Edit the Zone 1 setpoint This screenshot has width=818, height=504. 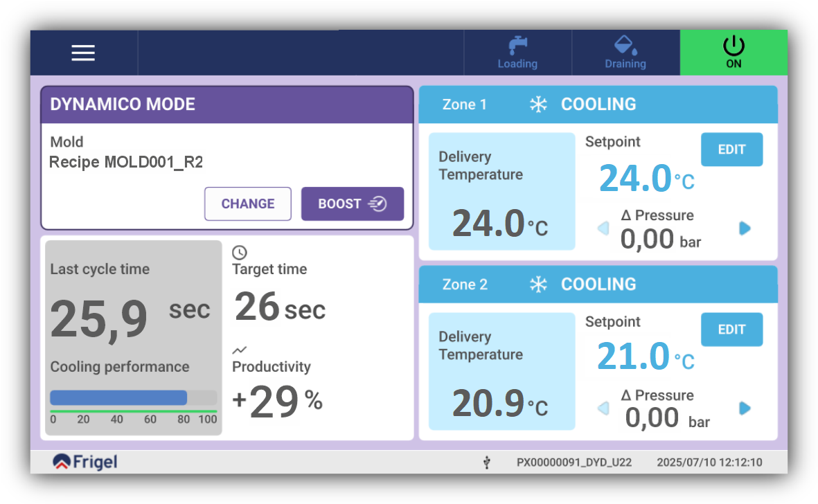(x=731, y=150)
